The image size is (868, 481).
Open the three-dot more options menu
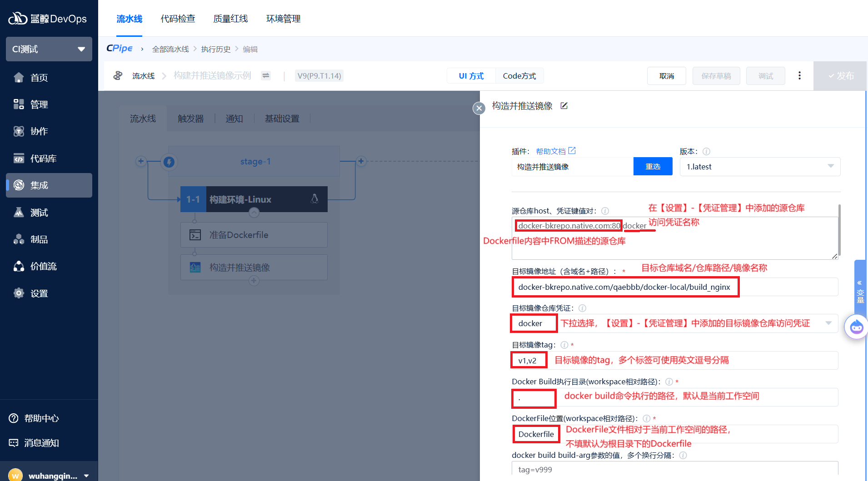[x=799, y=76]
